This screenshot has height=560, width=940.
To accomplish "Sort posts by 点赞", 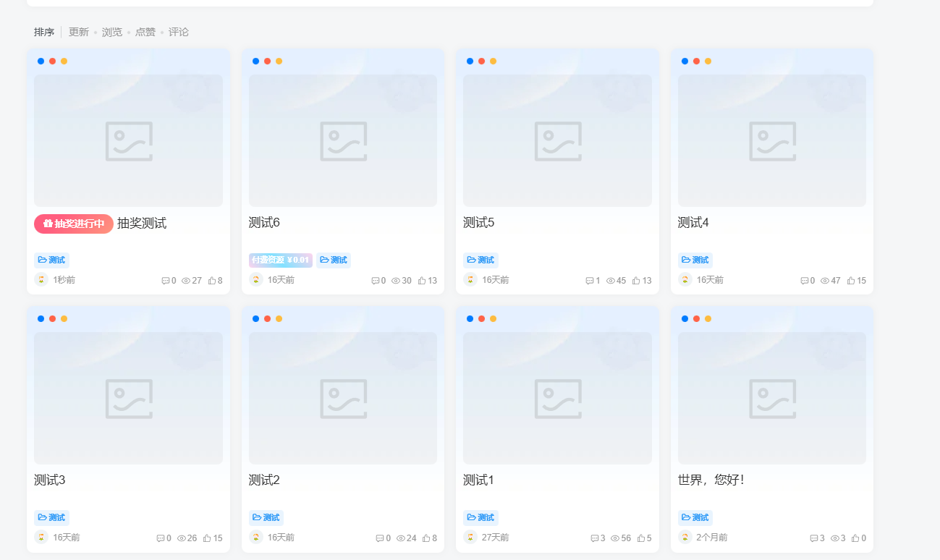I will (x=145, y=32).
